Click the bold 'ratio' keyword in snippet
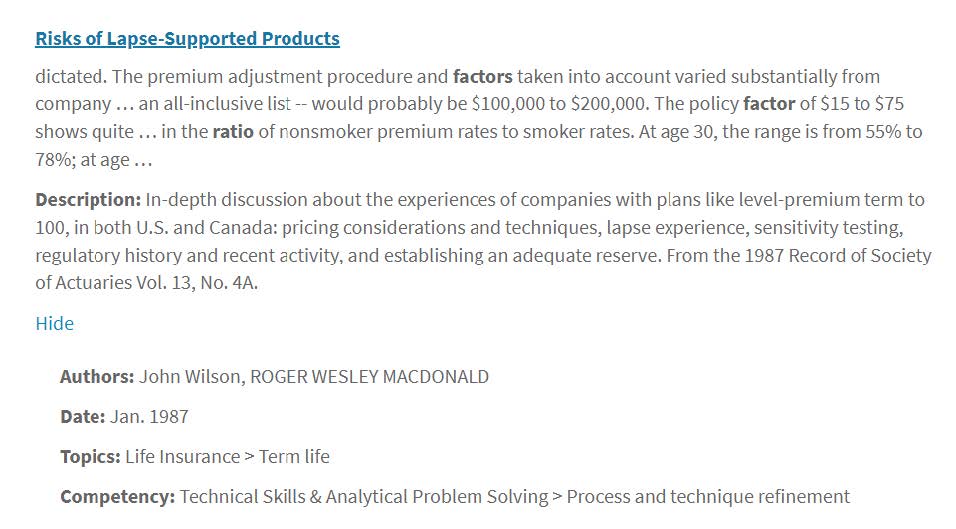 point(233,132)
